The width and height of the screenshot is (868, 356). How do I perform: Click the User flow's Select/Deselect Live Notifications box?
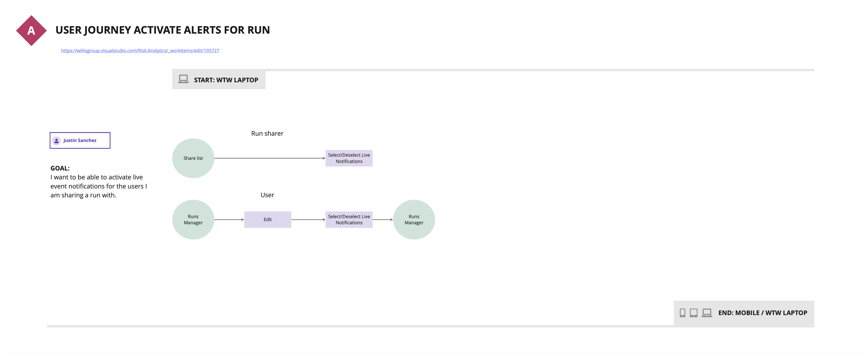point(349,220)
